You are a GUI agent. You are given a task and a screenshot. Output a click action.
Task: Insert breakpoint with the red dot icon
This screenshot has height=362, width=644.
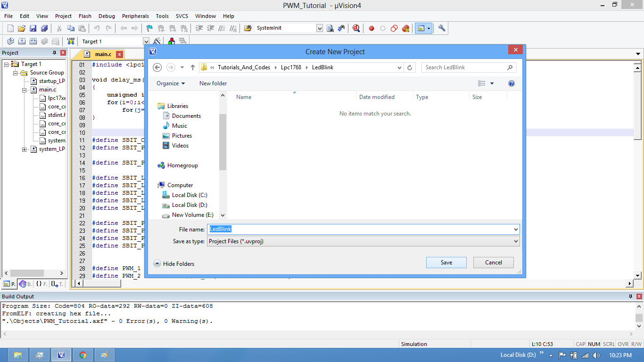click(x=372, y=28)
